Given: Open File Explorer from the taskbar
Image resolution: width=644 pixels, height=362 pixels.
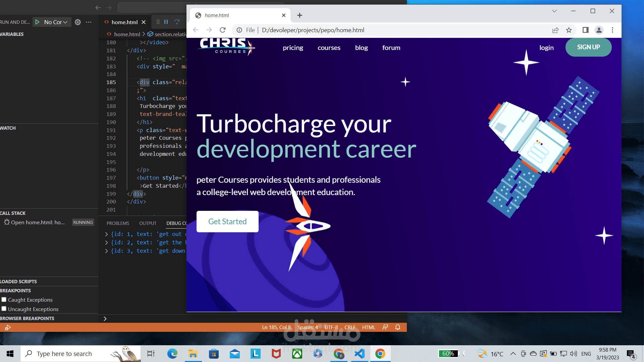Looking at the screenshot, I should pyautogui.click(x=193, y=354).
